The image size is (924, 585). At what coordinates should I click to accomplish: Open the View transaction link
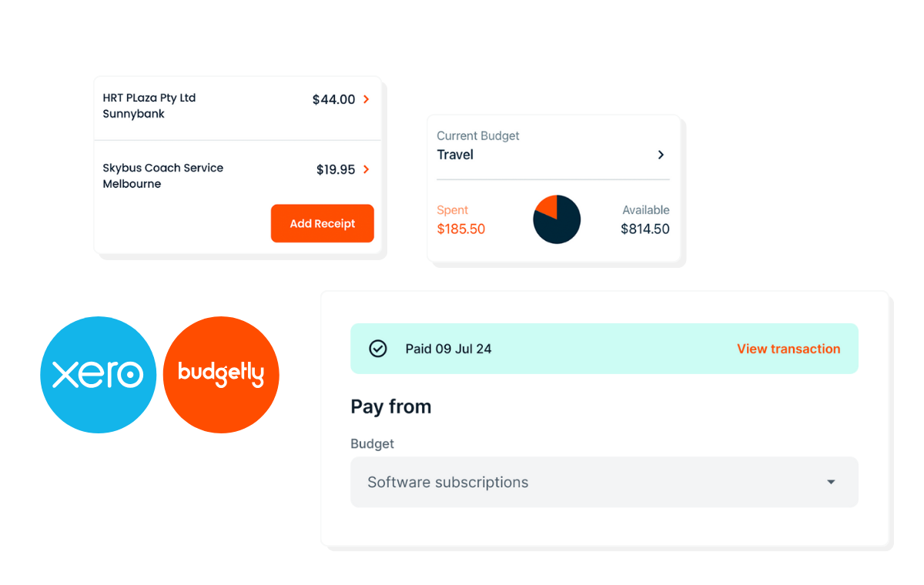pos(788,349)
